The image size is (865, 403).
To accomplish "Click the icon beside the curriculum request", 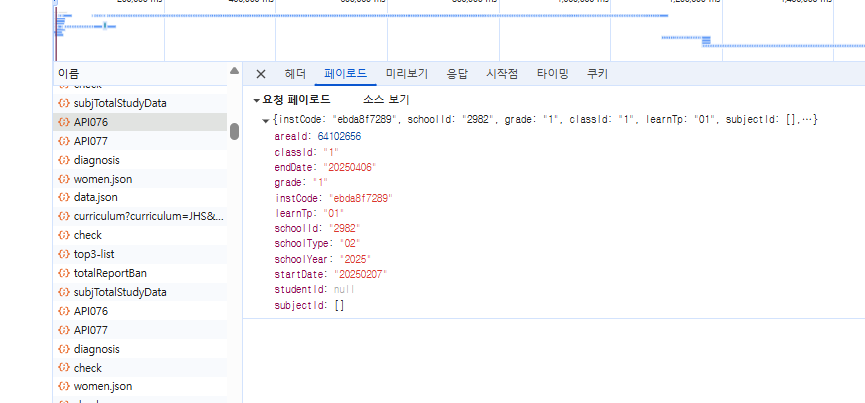I will pos(63,216).
